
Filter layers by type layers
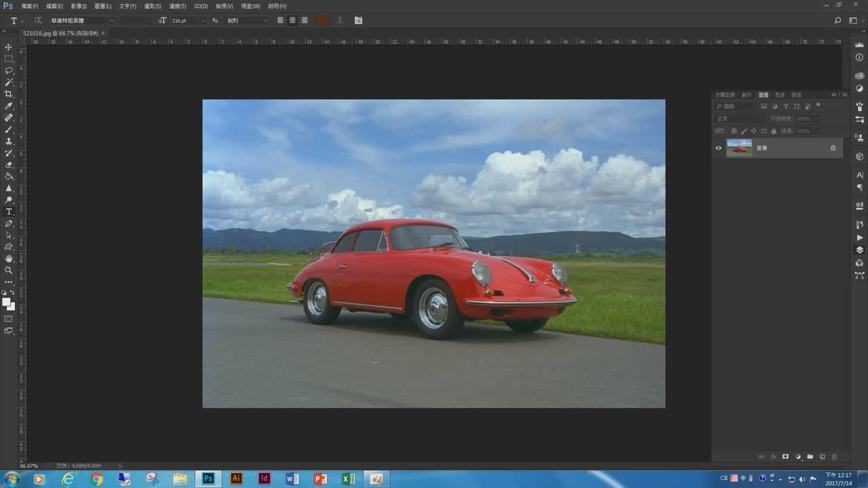click(786, 106)
